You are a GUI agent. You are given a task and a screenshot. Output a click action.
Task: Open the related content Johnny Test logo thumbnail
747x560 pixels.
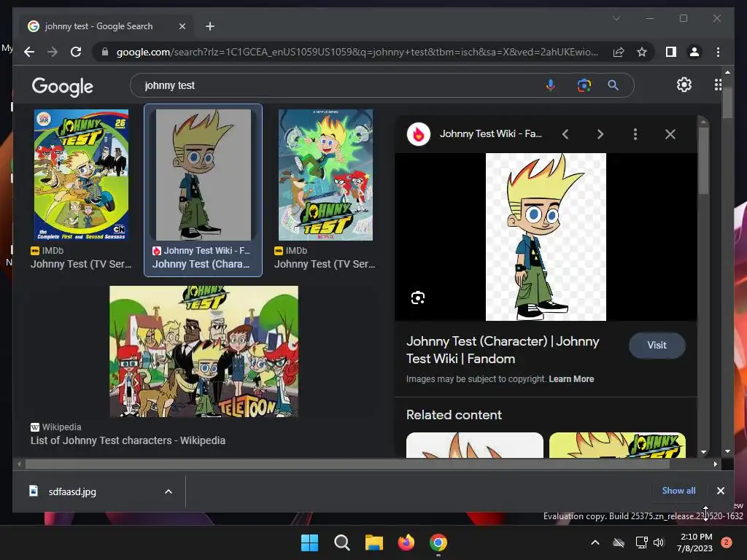click(617, 446)
